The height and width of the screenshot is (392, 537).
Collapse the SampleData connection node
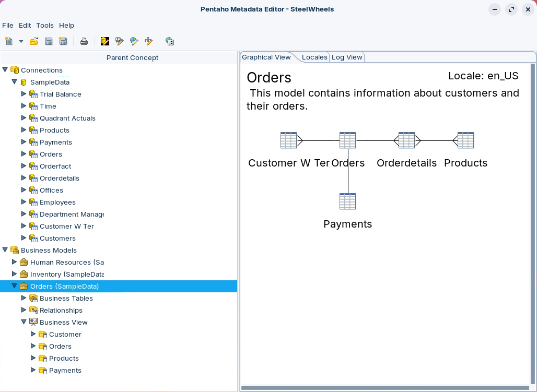[x=15, y=82]
